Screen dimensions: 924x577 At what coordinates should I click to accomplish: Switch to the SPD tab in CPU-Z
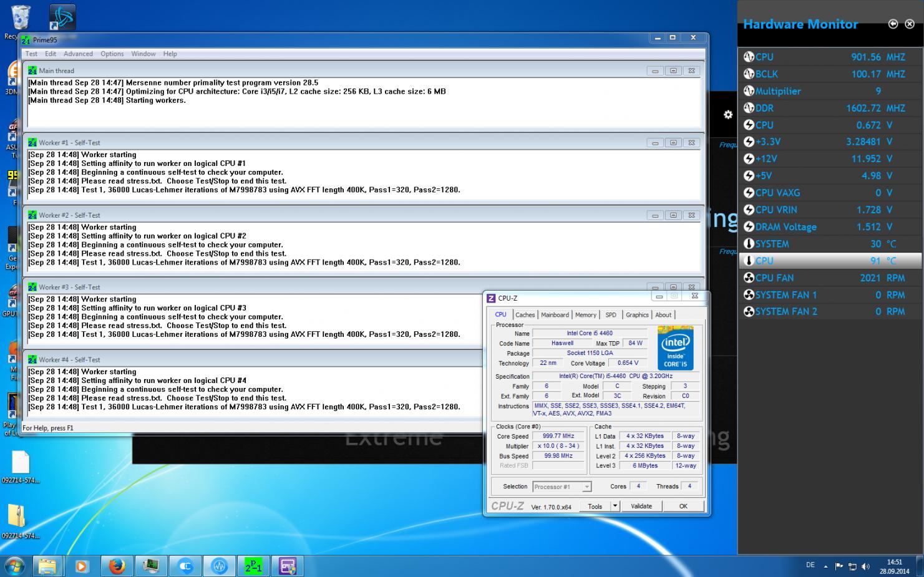(611, 315)
